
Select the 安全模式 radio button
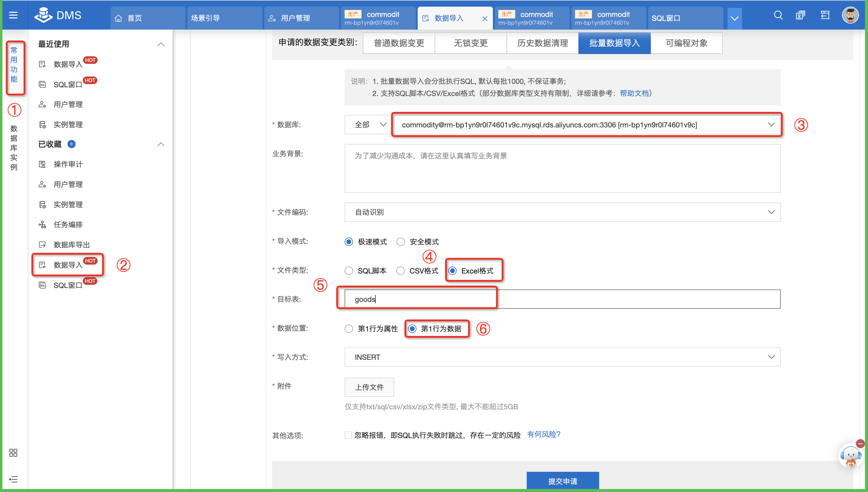pos(400,242)
